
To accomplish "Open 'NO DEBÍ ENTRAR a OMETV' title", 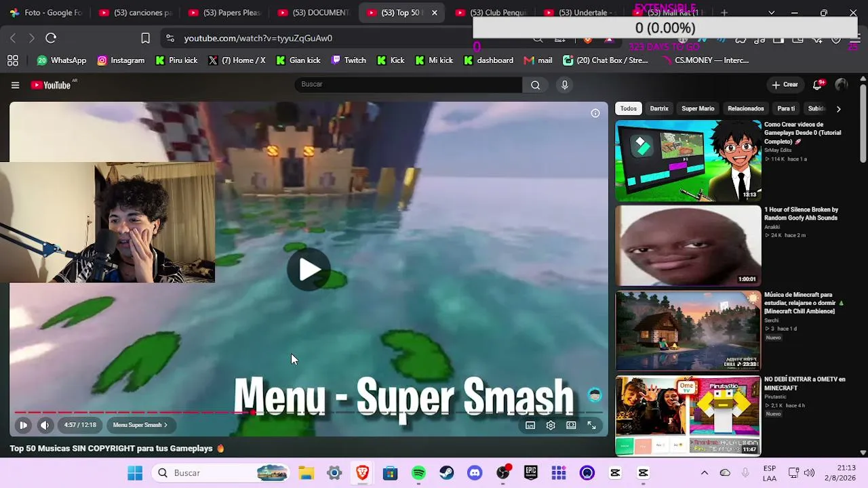I will pos(805,384).
